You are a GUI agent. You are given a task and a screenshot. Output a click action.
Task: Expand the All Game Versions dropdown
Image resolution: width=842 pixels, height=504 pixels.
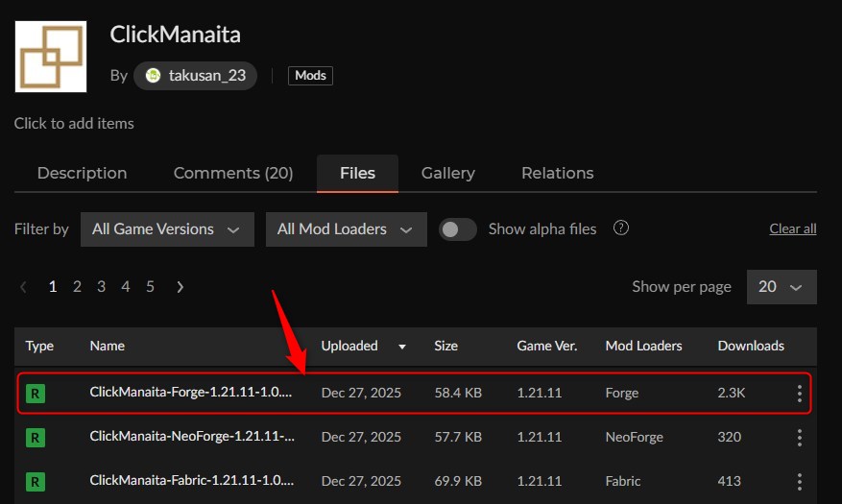click(167, 229)
